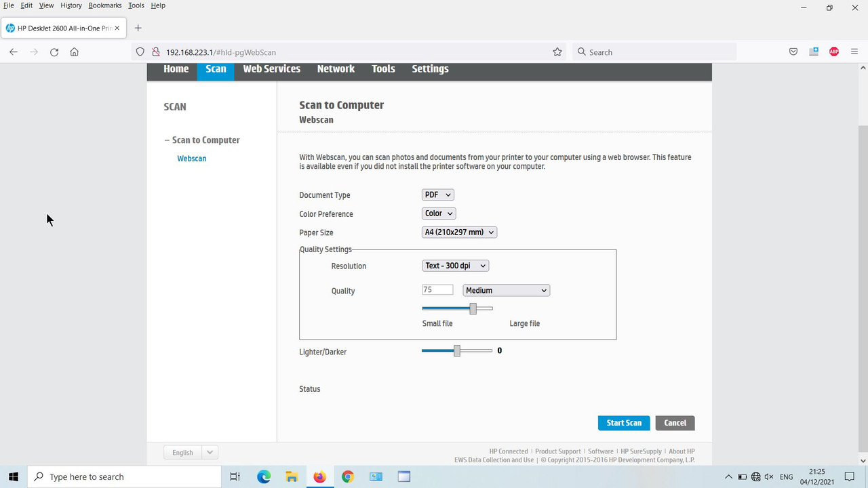Open the Quality Medium dropdown

coord(507,290)
